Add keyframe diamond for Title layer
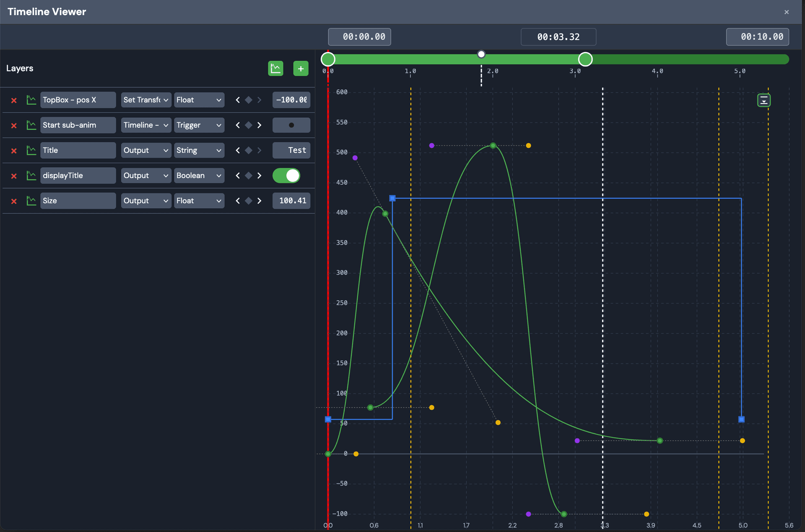 pyautogui.click(x=249, y=150)
